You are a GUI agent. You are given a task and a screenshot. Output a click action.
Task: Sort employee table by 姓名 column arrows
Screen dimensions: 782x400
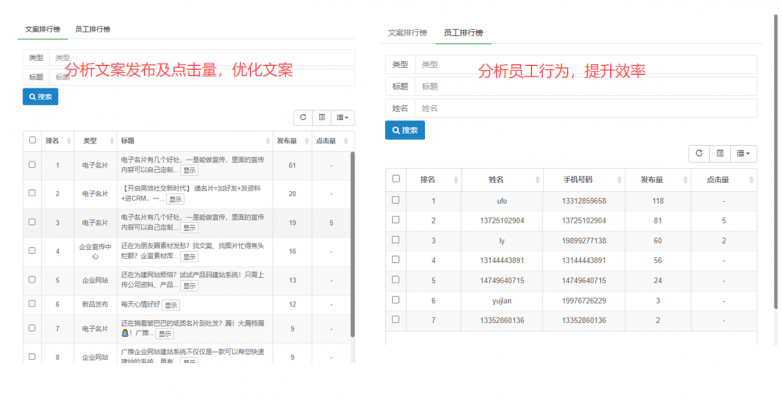click(538, 180)
